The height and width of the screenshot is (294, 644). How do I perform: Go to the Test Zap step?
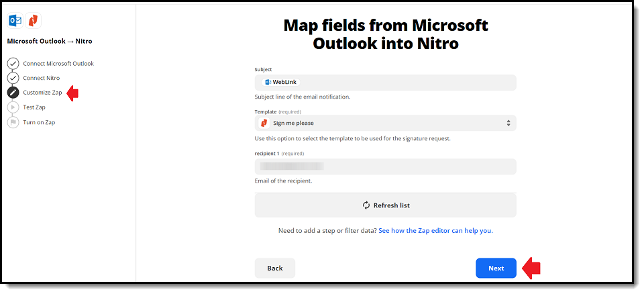click(x=34, y=107)
